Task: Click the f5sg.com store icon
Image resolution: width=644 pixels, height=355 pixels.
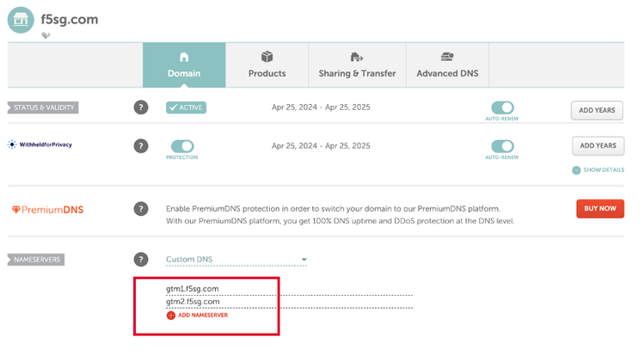Action: coord(21,19)
